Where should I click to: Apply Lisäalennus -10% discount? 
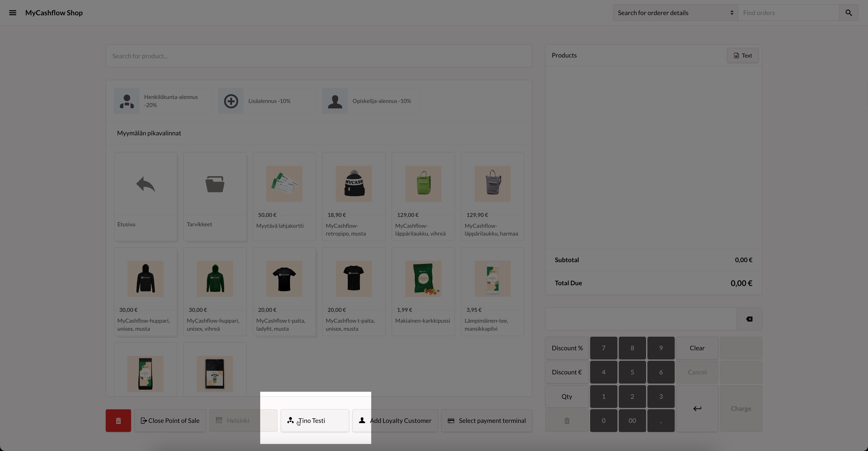[x=266, y=101]
